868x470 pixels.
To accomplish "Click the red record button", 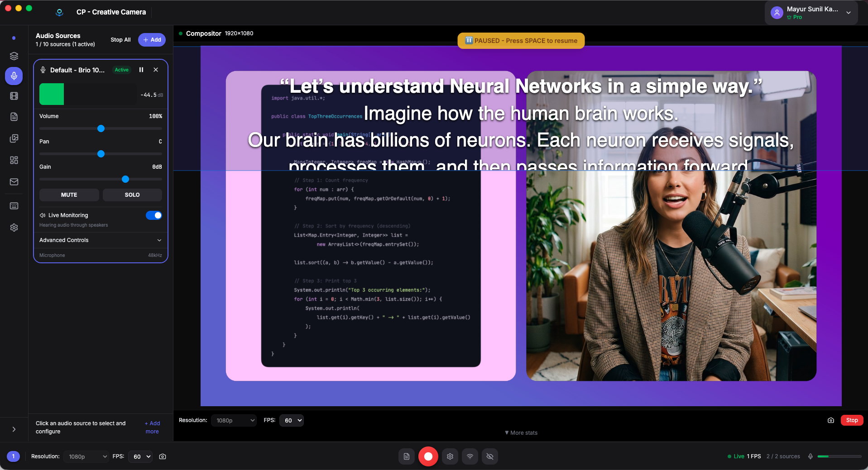I will click(428, 456).
